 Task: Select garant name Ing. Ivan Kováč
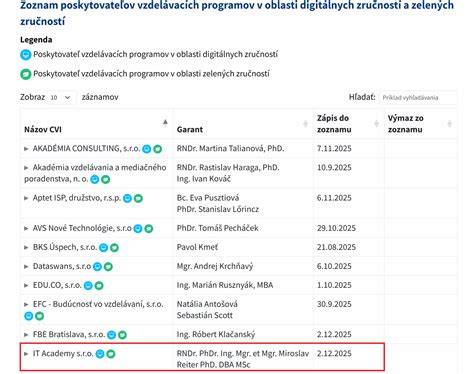tap(204, 179)
